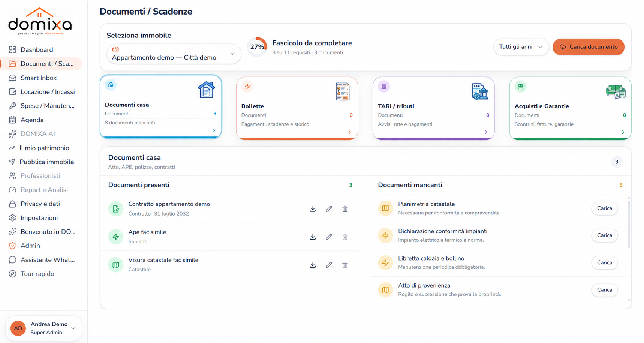Screen dimensions: 644x343
Task: Open the Bollette card arrow
Action: (350, 132)
